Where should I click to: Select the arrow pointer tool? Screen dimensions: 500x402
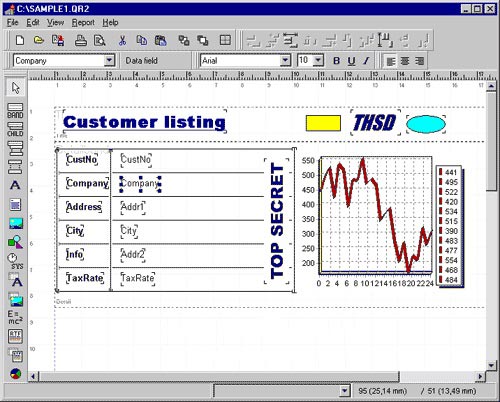coord(15,88)
